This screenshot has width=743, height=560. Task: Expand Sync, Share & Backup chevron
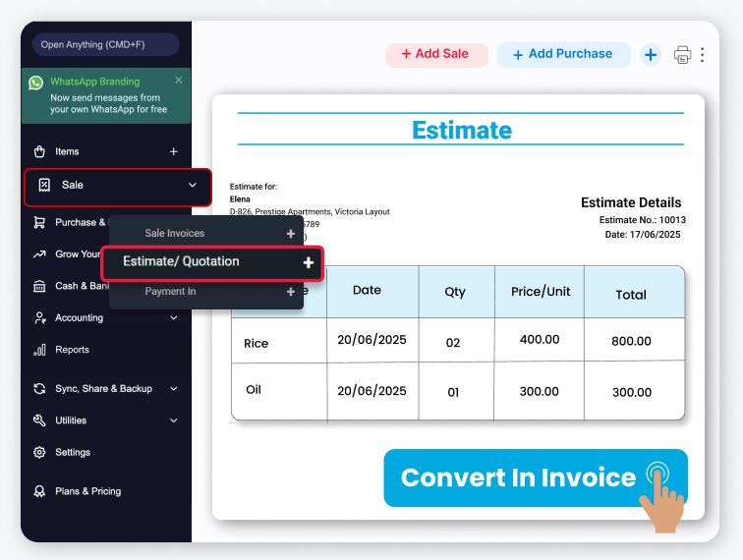click(x=174, y=389)
